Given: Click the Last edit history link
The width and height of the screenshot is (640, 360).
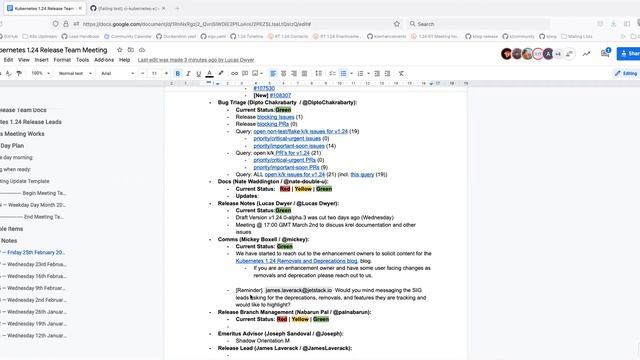Looking at the screenshot, I should 196,60.
